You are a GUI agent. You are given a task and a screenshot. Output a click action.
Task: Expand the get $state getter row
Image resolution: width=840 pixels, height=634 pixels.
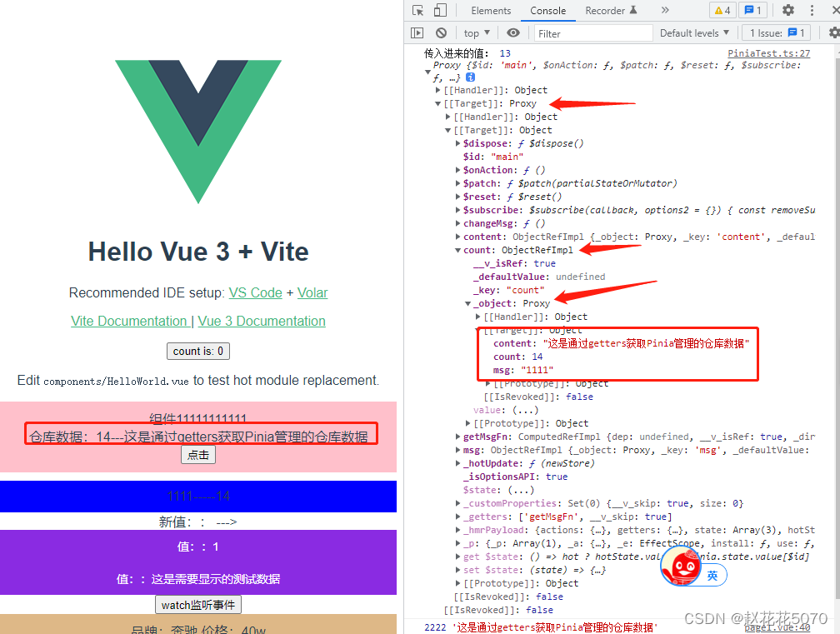[x=458, y=557]
